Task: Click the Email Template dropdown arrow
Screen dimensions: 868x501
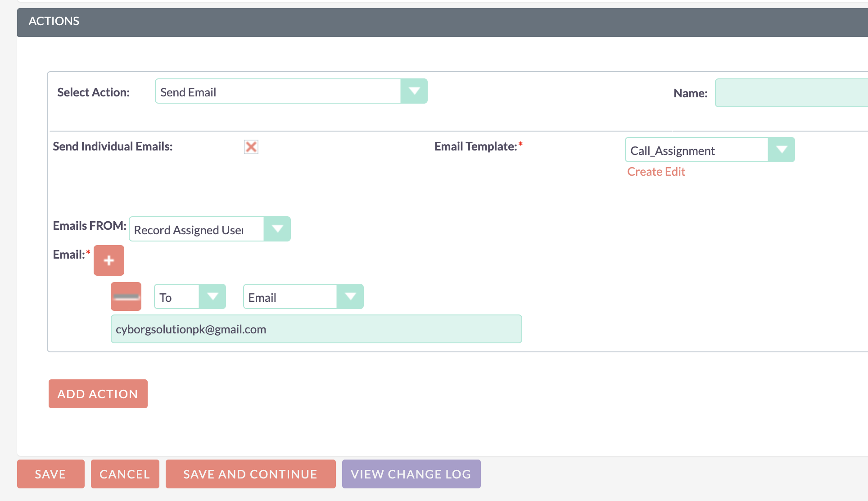Action: pyautogui.click(x=782, y=150)
